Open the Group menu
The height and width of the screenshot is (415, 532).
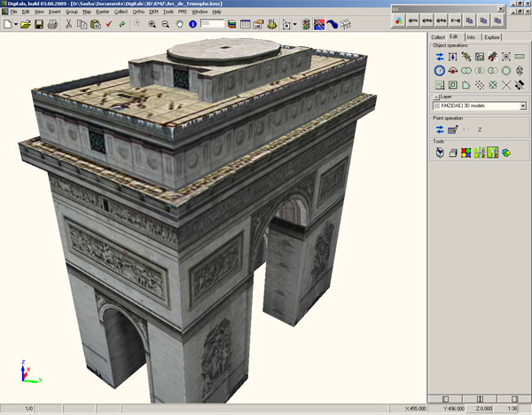coord(72,12)
